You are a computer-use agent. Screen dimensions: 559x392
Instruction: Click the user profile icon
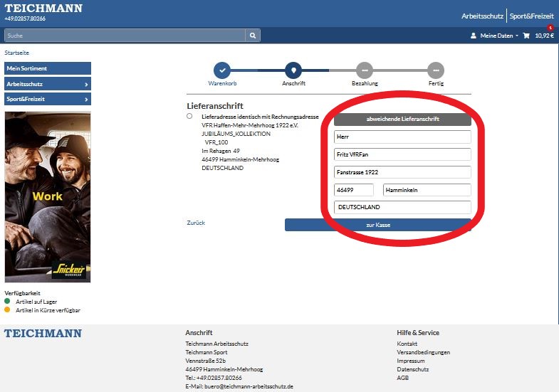(474, 36)
